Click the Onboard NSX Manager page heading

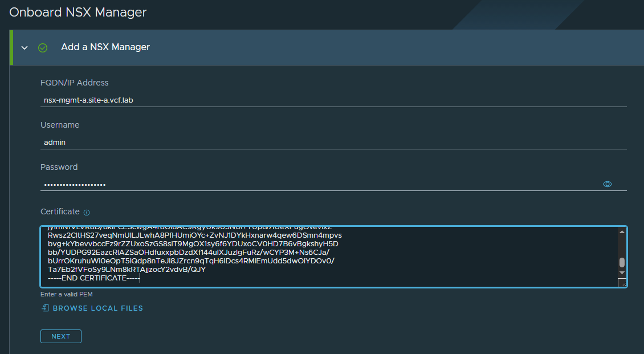(78, 12)
